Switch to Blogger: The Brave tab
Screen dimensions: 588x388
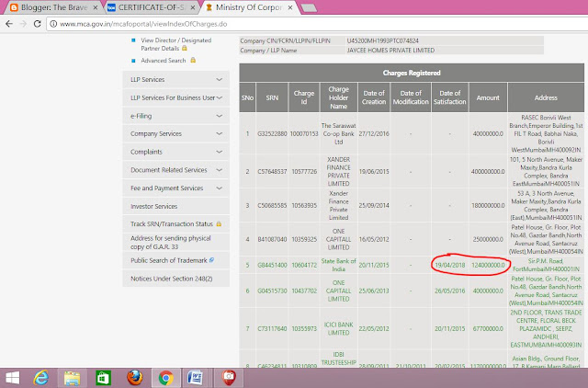pyautogui.click(x=53, y=7)
